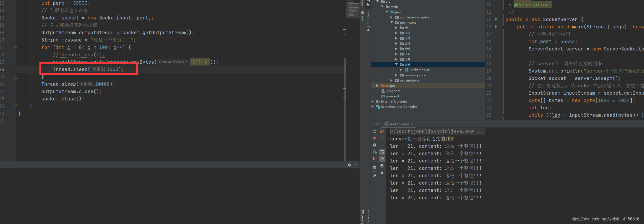
Task: Expand the ch5 package
Action: click(396, 49)
